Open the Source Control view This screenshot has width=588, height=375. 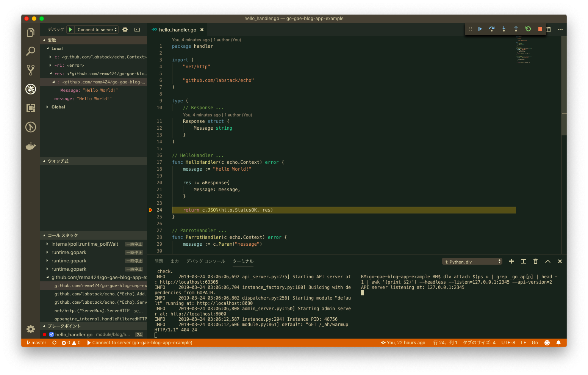(31, 70)
